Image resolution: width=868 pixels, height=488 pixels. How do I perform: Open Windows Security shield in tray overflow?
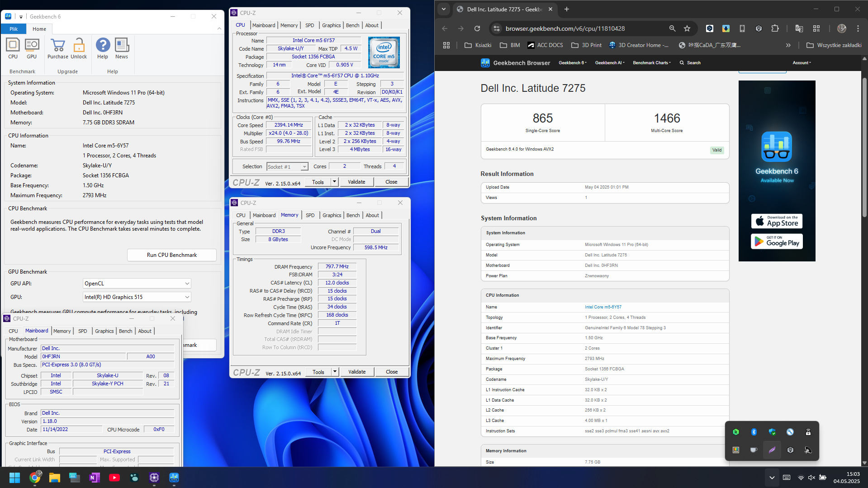point(772,432)
